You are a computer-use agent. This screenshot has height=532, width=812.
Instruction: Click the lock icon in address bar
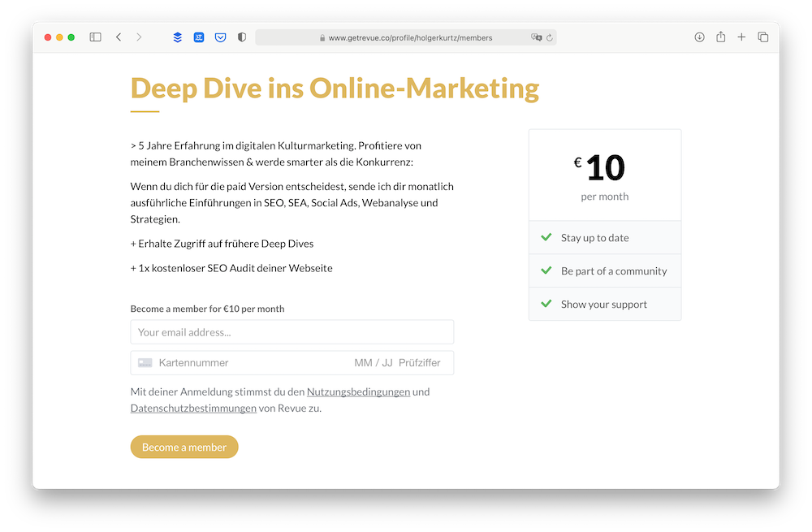tap(322, 38)
